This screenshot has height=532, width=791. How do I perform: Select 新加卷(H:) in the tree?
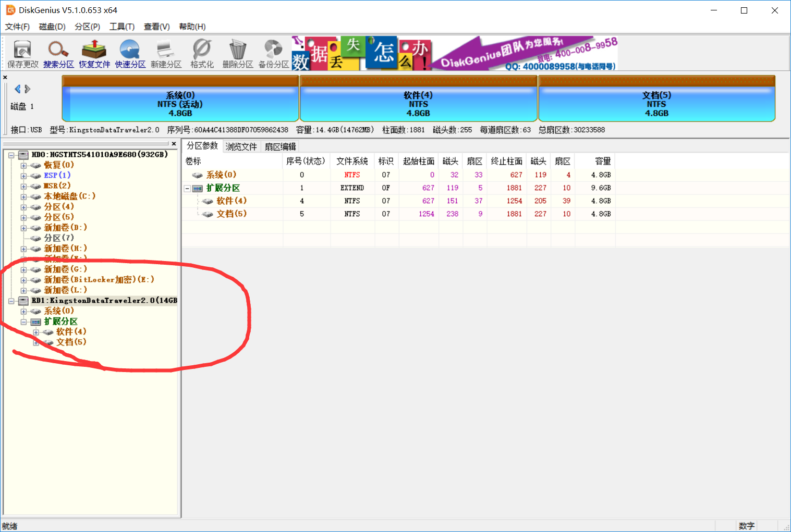66,249
